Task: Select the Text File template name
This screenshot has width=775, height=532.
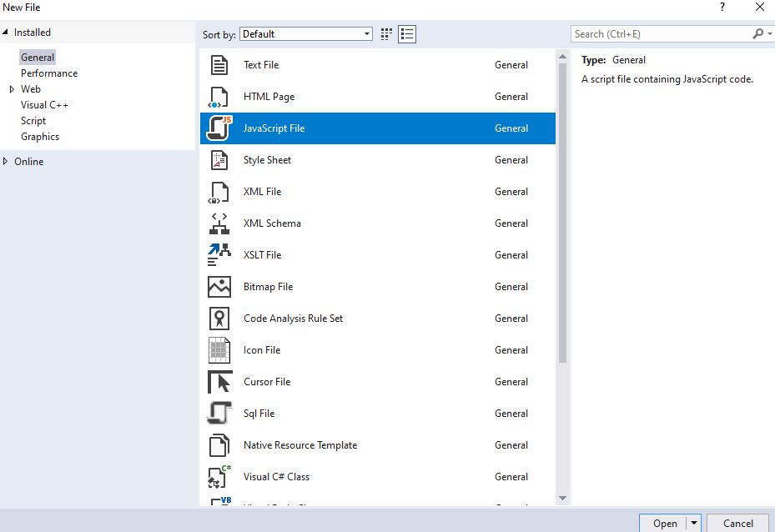Action: (x=261, y=65)
